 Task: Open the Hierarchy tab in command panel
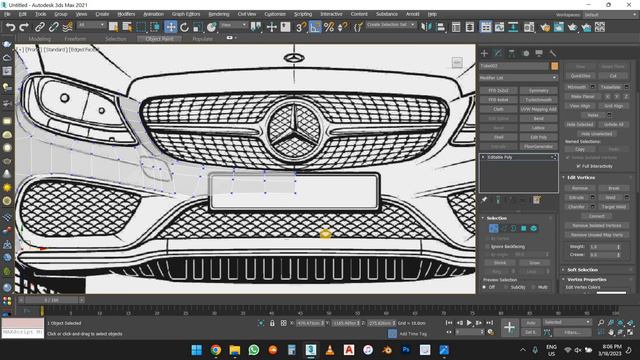(512, 53)
